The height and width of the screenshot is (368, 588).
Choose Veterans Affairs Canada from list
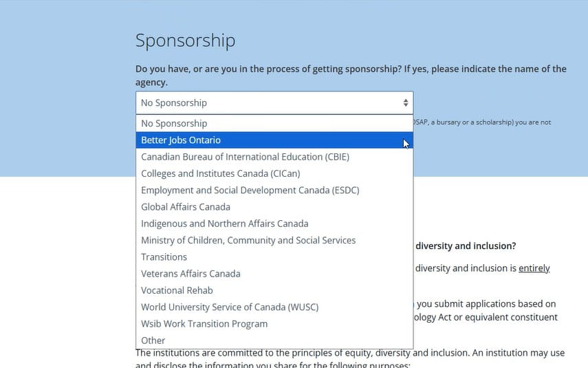(190, 274)
